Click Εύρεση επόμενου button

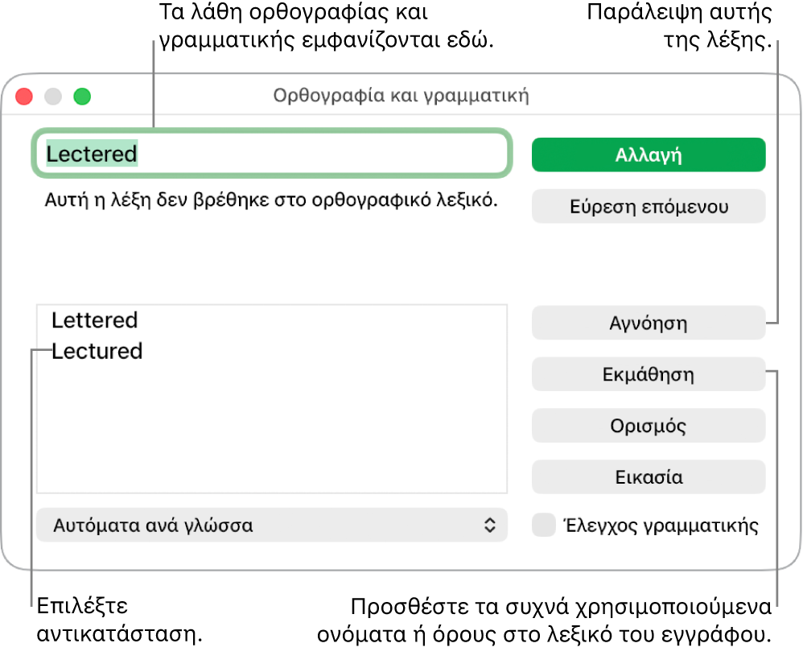click(649, 206)
